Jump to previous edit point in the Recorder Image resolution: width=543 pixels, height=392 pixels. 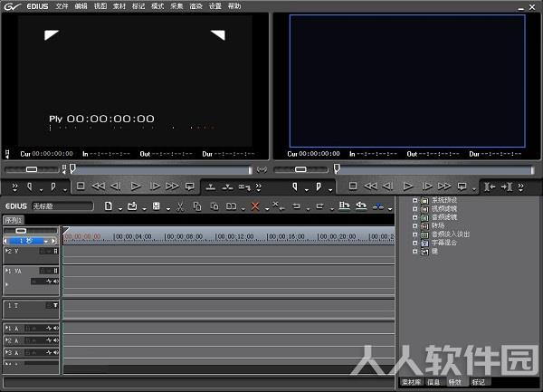[x=490, y=187]
